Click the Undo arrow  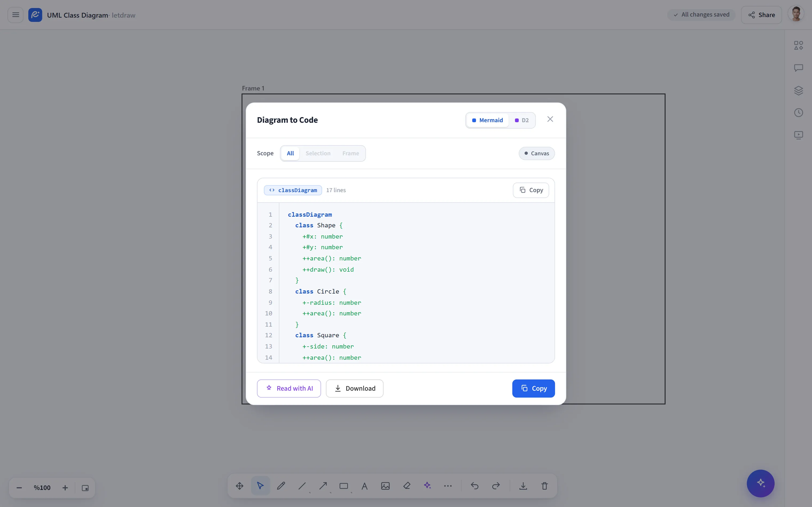click(474, 486)
